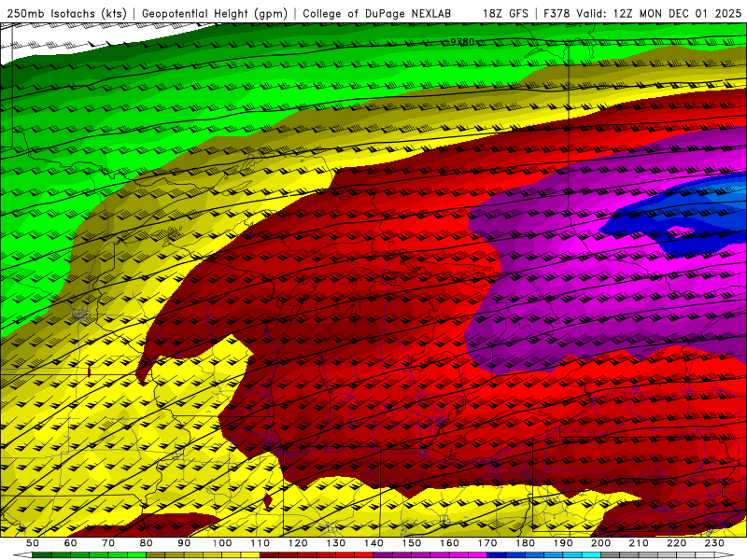The height and width of the screenshot is (560, 747).
Task: Click the 80 value on the color scale
Action: (146, 543)
